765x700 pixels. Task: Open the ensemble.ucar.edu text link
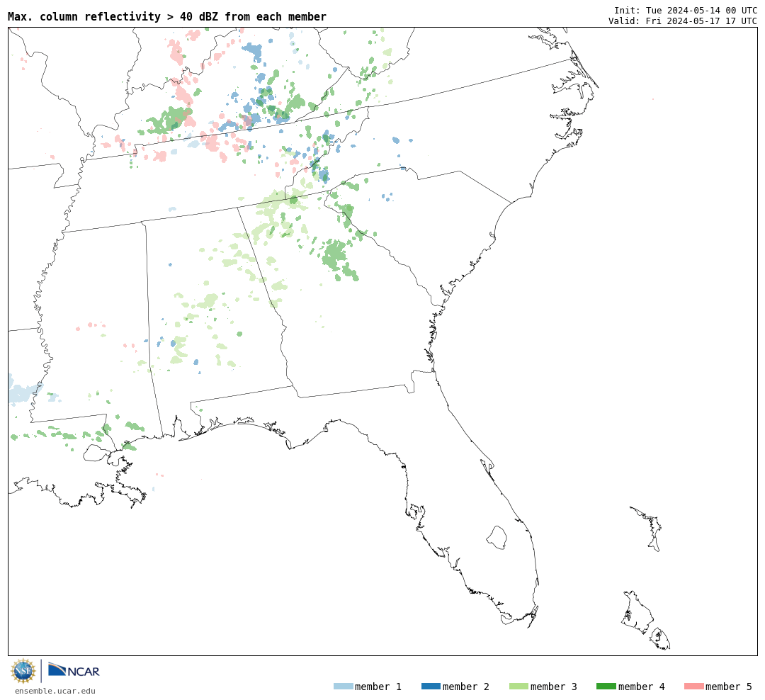55,691
